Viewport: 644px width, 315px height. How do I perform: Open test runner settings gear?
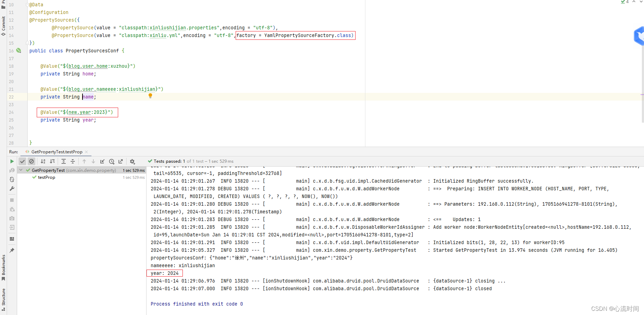tap(132, 161)
